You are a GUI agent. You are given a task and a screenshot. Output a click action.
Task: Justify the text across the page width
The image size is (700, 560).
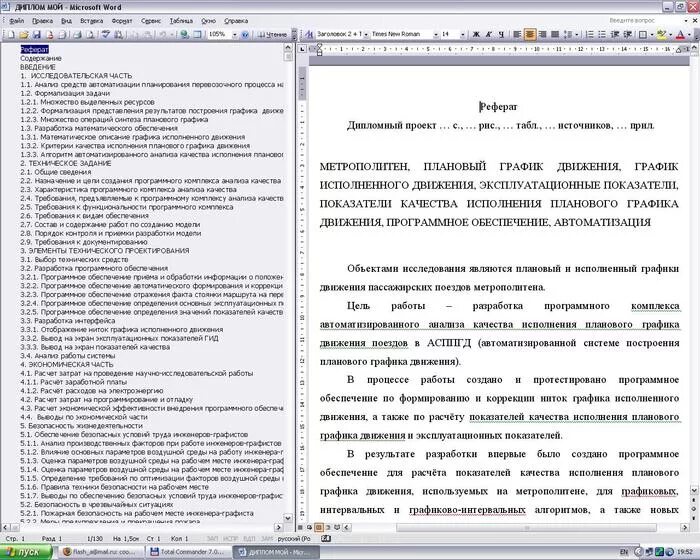pyautogui.click(x=555, y=34)
